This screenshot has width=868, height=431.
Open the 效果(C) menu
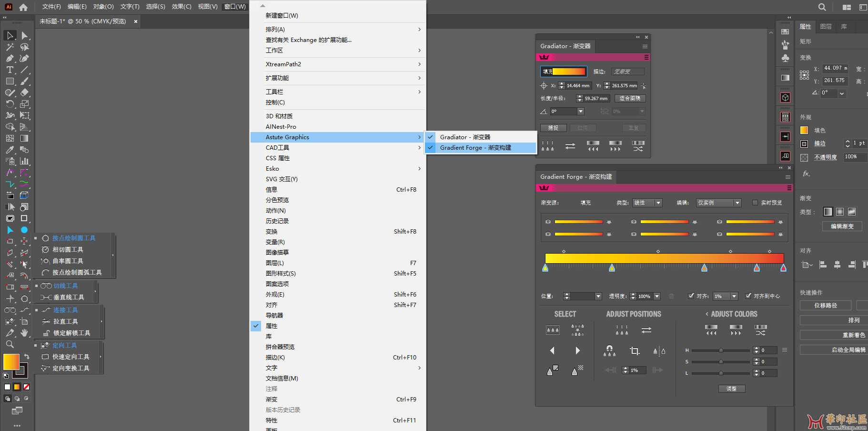tap(182, 7)
